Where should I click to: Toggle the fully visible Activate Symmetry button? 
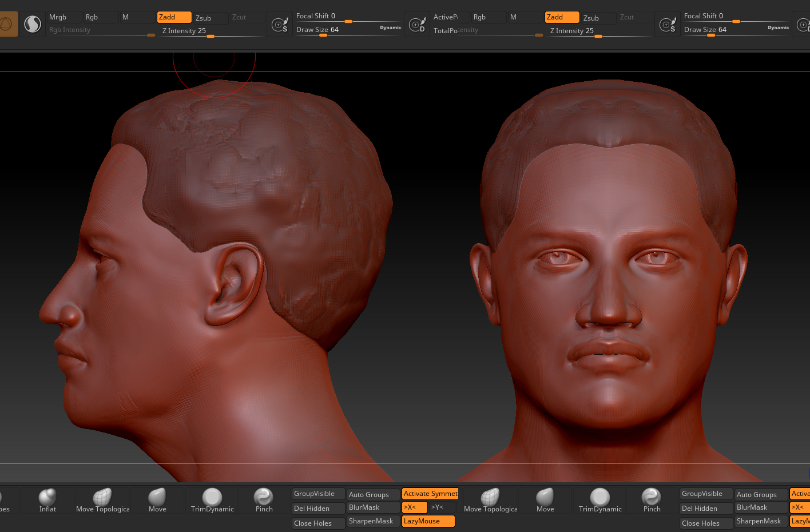pyautogui.click(x=430, y=494)
